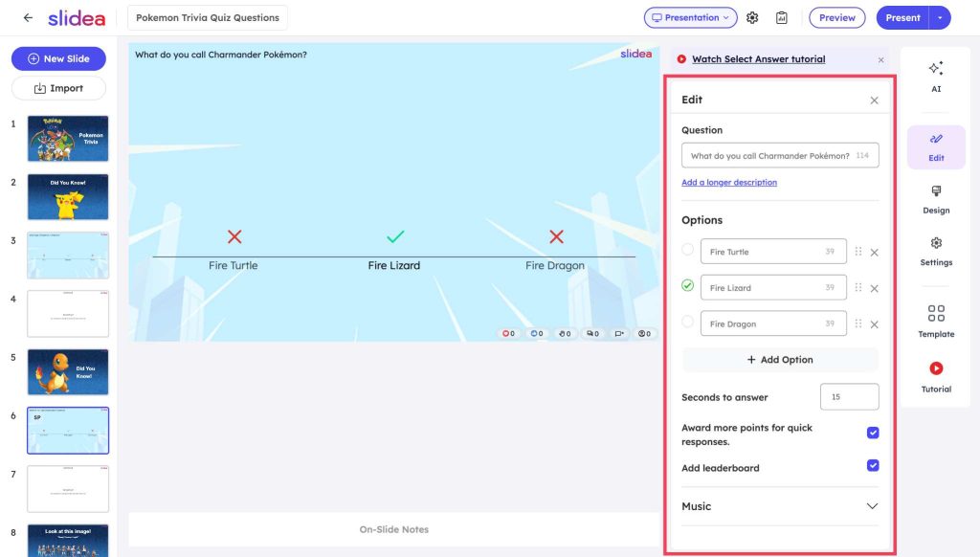The image size is (980, 557).
Task: Mark Fire Dragon as correct answer
Action: pos(687,322)
